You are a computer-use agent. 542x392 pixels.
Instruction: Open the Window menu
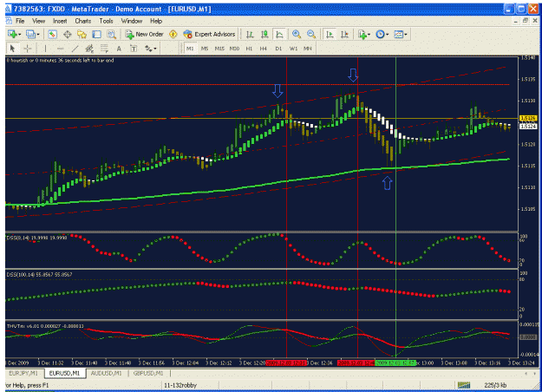pyautogui.click(x=132, y=21)
